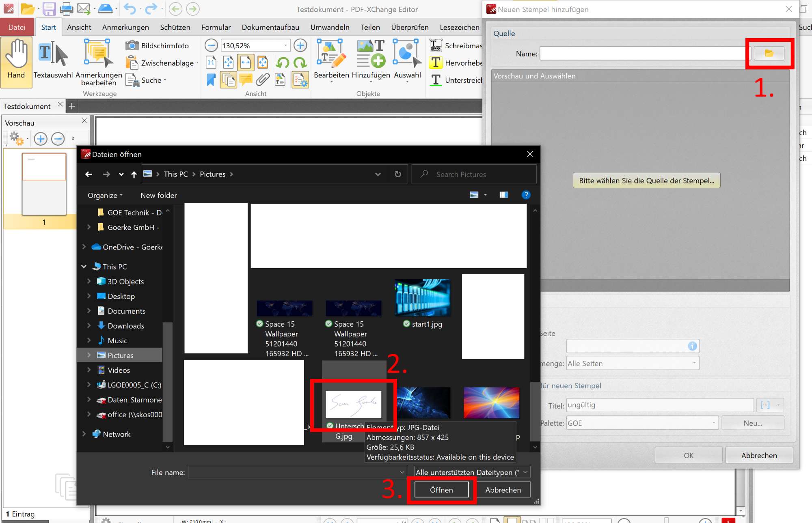Switch to the Ansicht ribbon tab
The height and width of the screenshot is (523, 812).
(79, 27)
